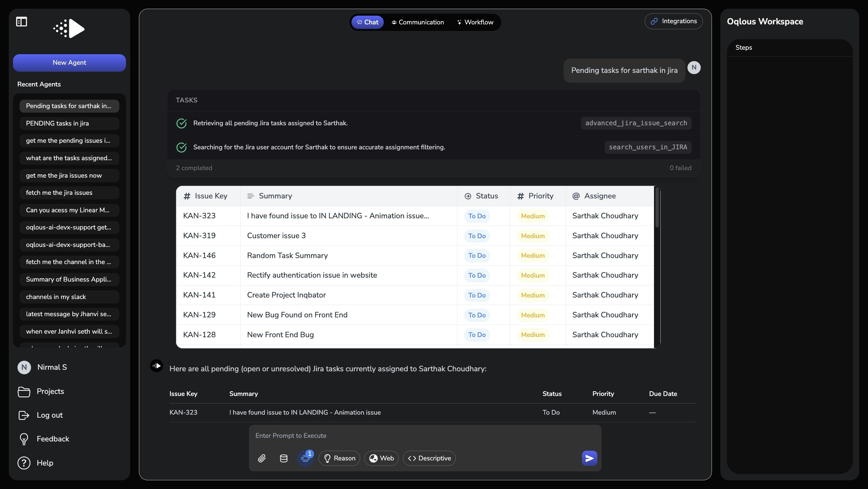Click the Nirmal S profile avatar
This screenshot has height=489, width=868.
pyautogui.click(x=24, y=367)
